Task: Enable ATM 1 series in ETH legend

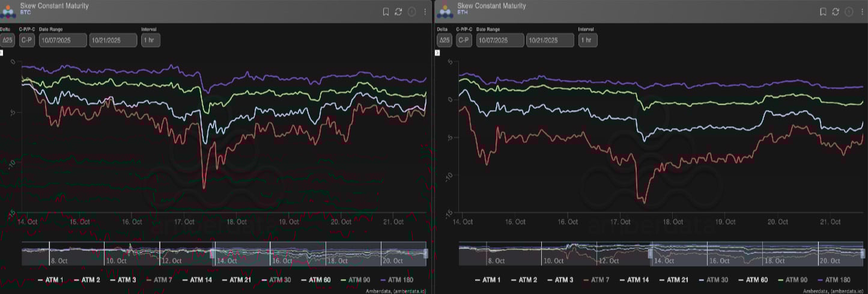Action: point(492,280)
